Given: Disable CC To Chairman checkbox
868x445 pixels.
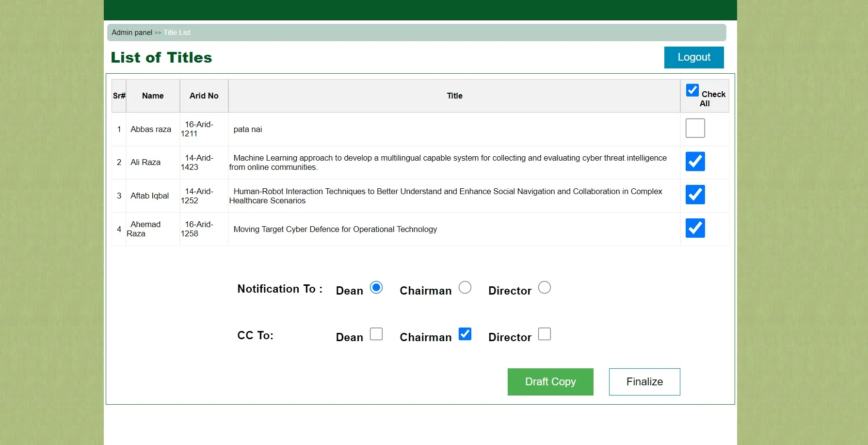Looking at the screenshot, I should click(465, 334).
